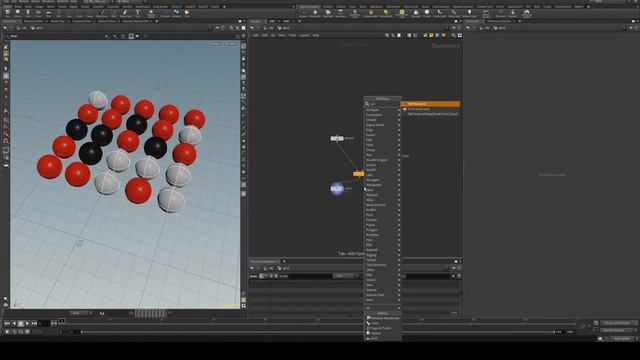Open the Persp viewport dropdown
This screenshot has height=360, width=640.
(215, 44)
